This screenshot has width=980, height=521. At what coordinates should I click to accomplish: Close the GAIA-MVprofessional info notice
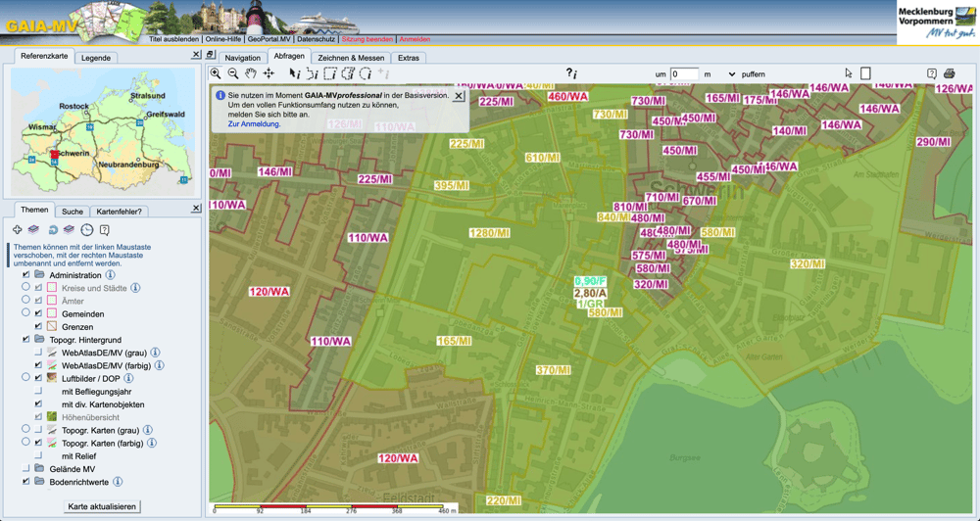point(459,96)
